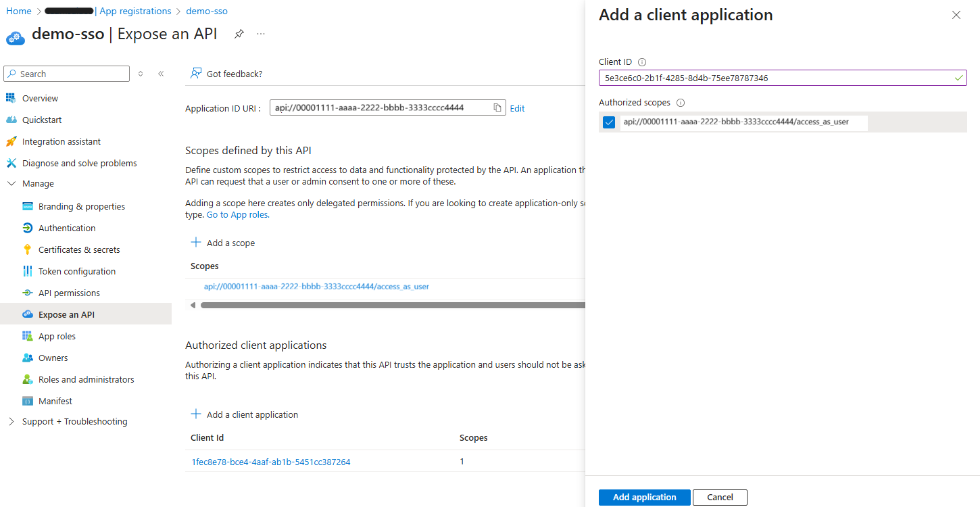
Task: Edit the Application ID URI
Action: coord(517,108)
